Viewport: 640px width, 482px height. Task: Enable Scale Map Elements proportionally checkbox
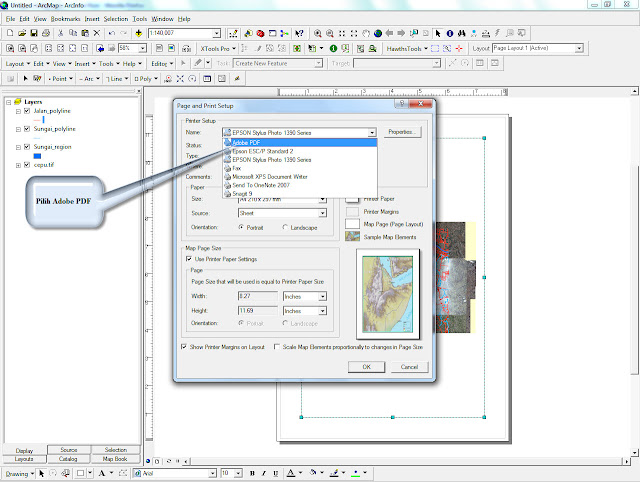[x=277, y=347]
